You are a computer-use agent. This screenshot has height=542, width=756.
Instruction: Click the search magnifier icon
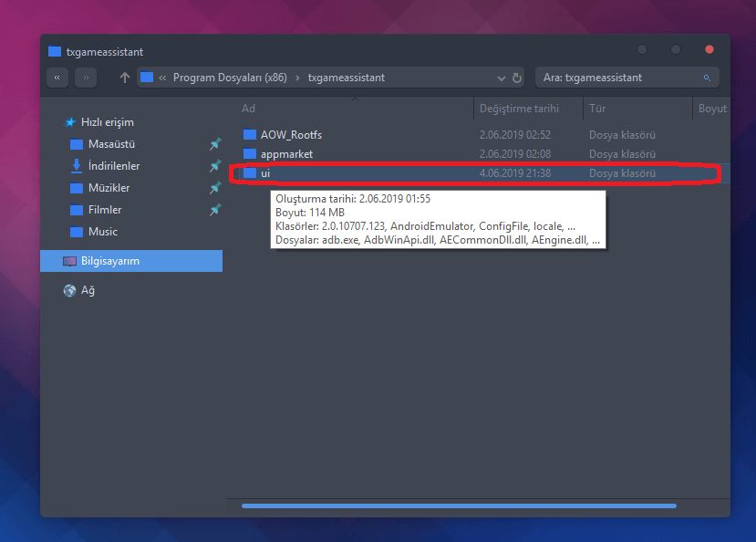click(707, 78)
